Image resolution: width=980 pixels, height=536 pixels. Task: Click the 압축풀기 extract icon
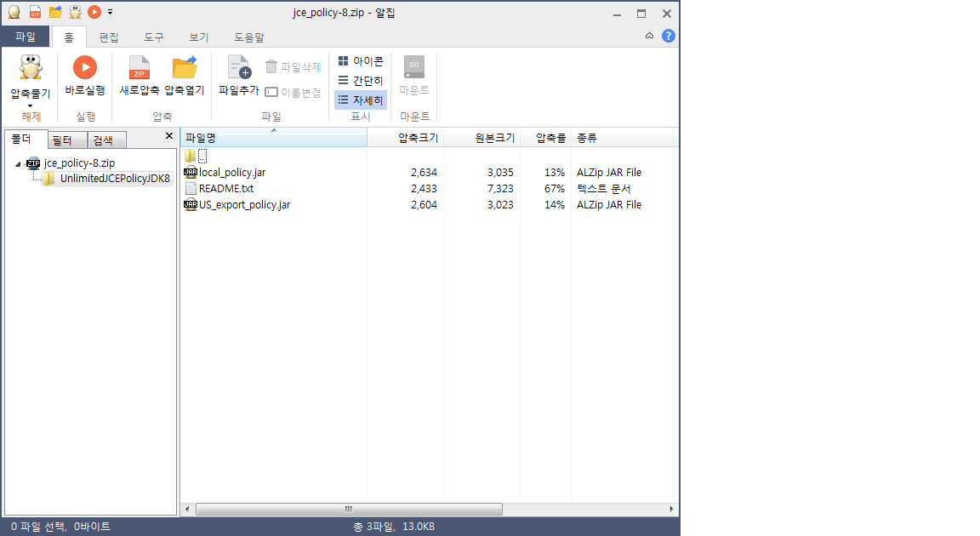point(31,67)
